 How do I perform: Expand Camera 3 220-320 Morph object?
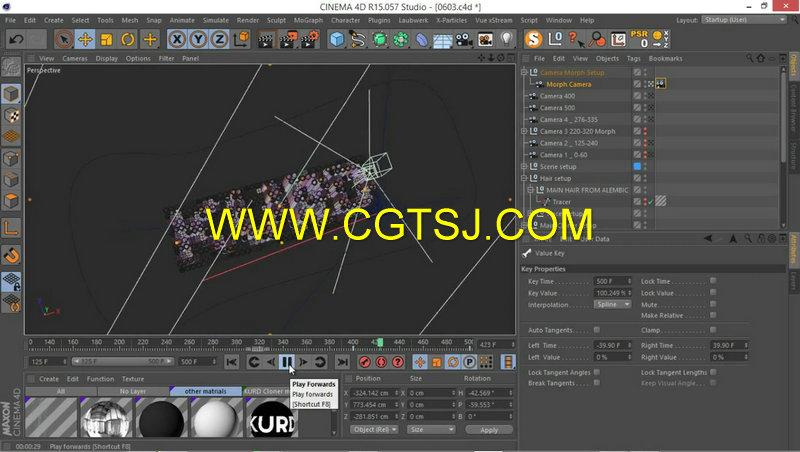[524, 131]
